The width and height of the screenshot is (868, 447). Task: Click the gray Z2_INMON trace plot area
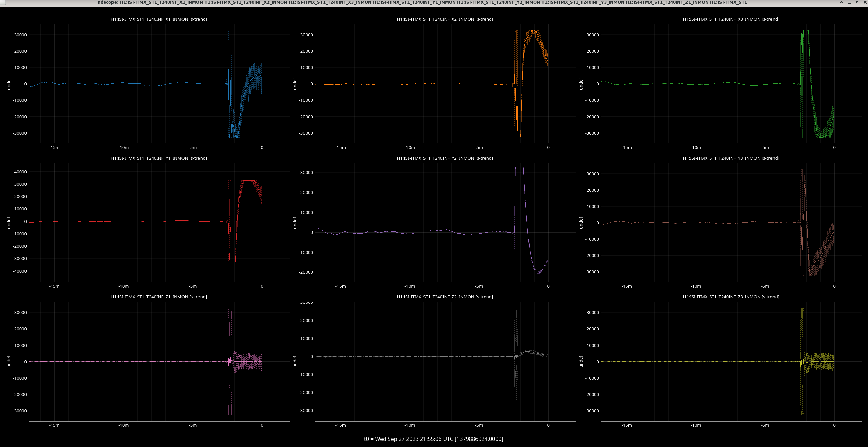(x=445, y=361)
